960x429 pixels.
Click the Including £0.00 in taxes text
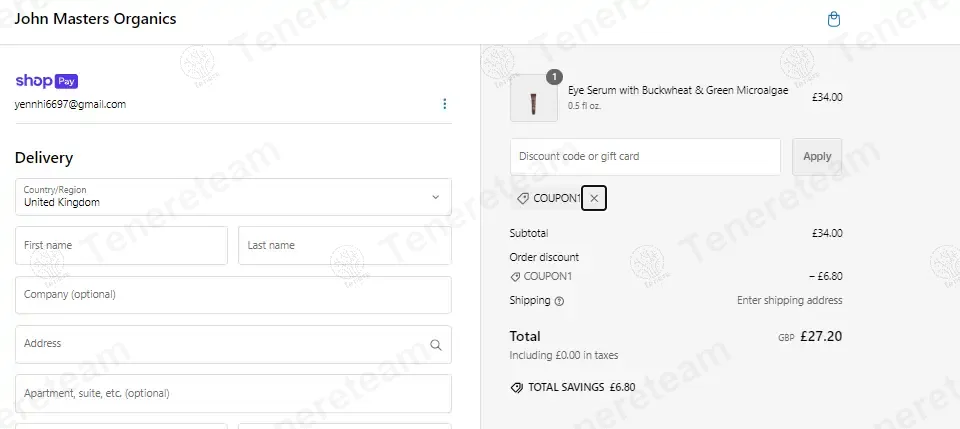click(564, 356)
